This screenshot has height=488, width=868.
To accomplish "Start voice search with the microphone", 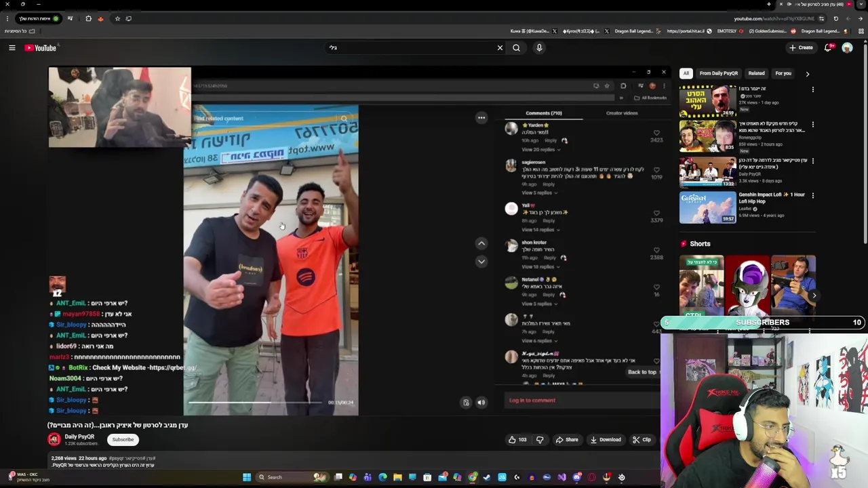I will click(x=539, y=47).
